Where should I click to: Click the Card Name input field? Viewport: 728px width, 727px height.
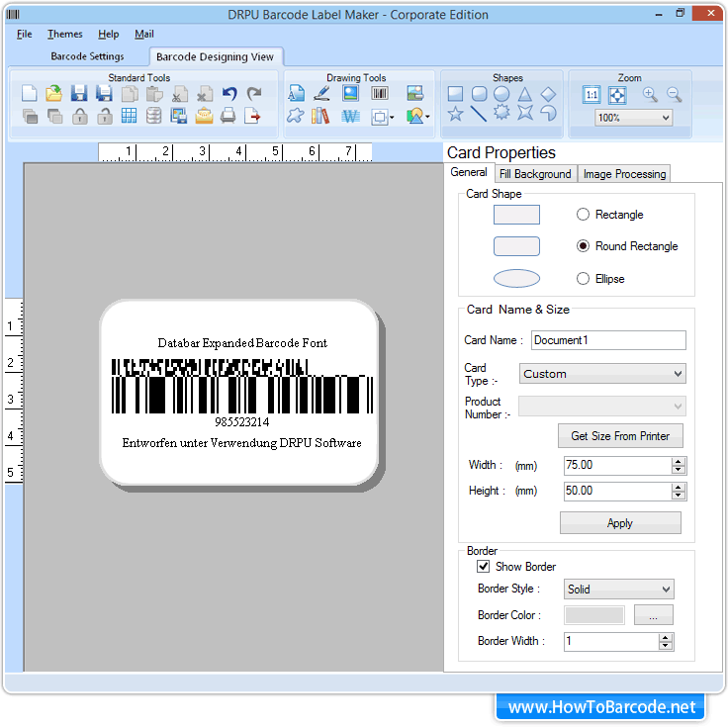point(608,340)
